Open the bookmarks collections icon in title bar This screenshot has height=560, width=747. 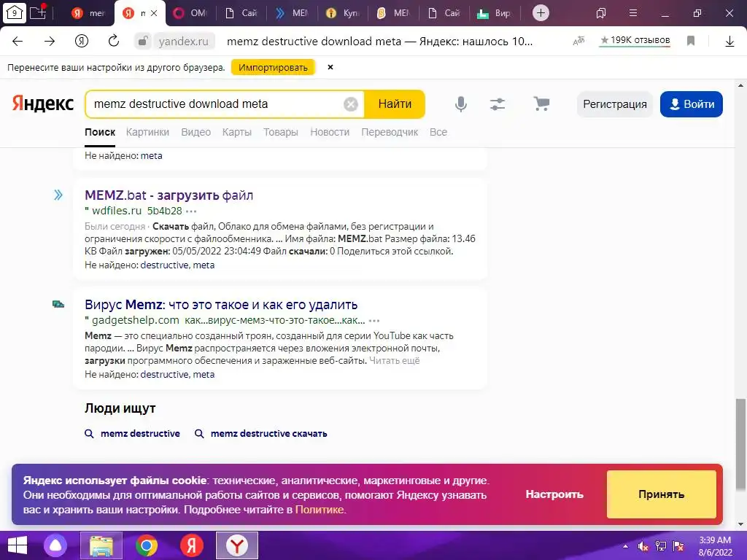pyautogui.click(x=601, y=13)
